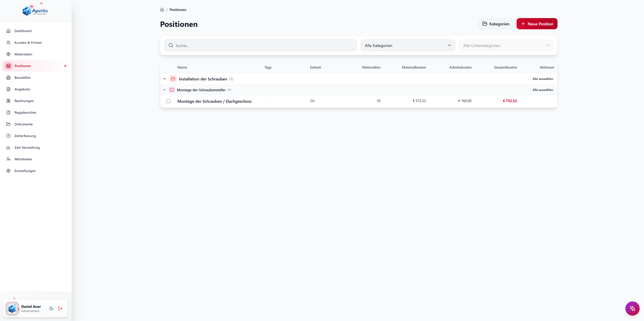Click the logout icon
This screenshot has height=321, width=644.
tap(60, 308)
